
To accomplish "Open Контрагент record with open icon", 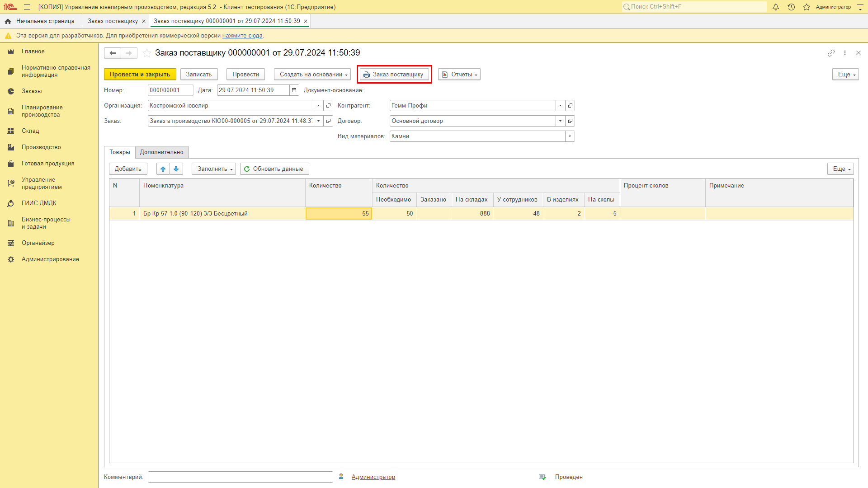I will point(570,106).
